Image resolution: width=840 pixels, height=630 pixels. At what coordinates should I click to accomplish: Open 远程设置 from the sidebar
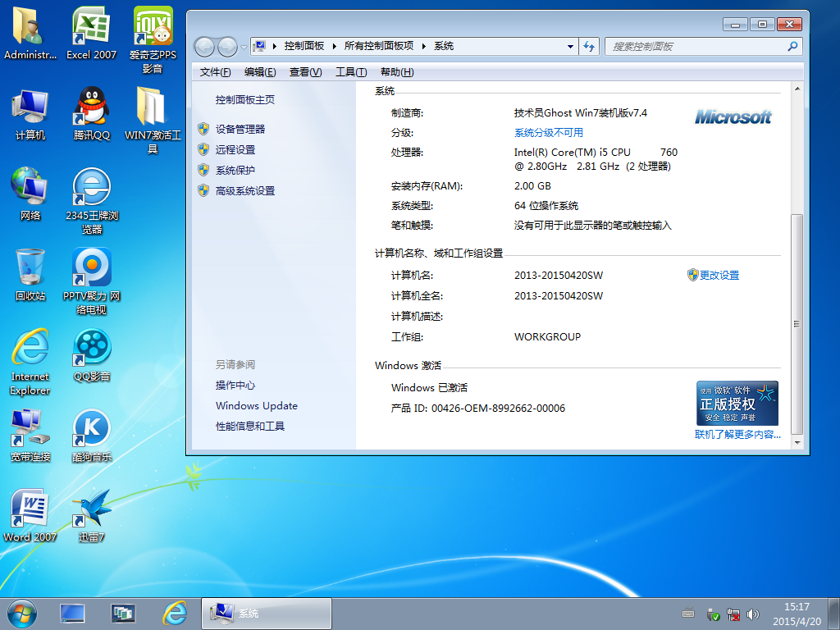click(x=235, y=149)
